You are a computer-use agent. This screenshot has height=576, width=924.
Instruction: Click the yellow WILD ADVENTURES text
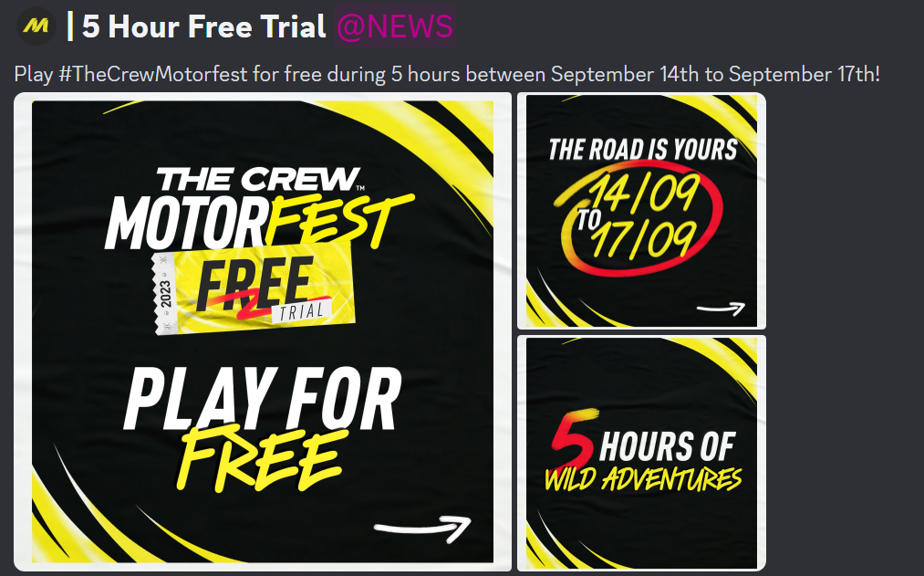643,478
